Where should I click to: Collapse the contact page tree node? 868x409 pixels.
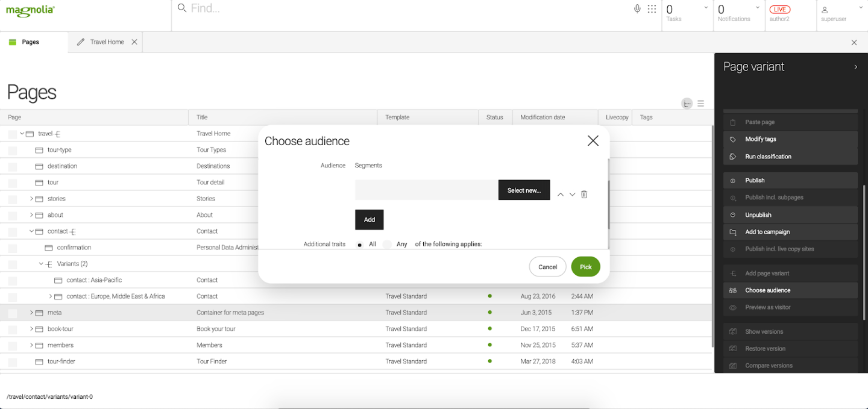tap(31, 231)
